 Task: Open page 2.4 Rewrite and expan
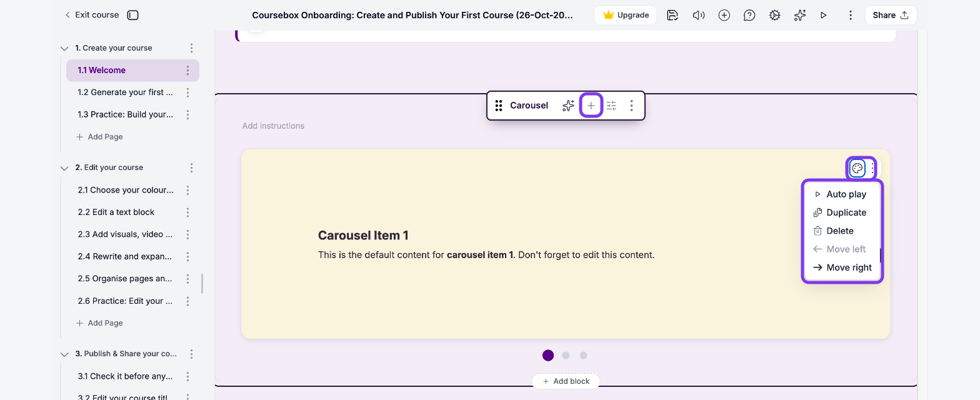pos(125,257)
